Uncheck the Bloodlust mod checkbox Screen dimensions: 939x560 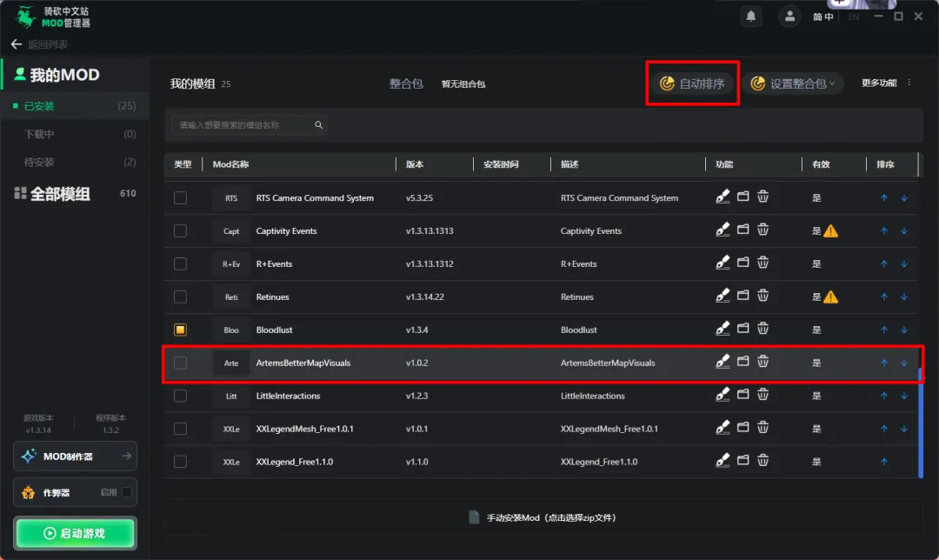(x=180, y=330)
